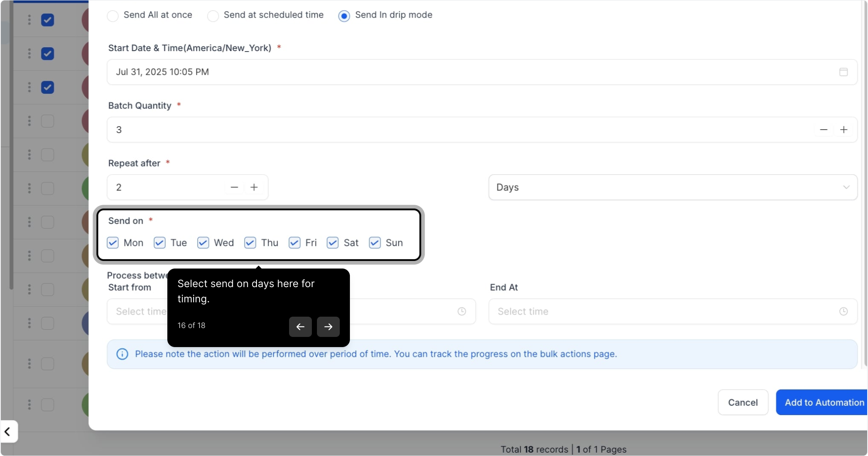Select Send All at once option
Image resolution: width=868 pixels, height=456 pixels.
113,16
